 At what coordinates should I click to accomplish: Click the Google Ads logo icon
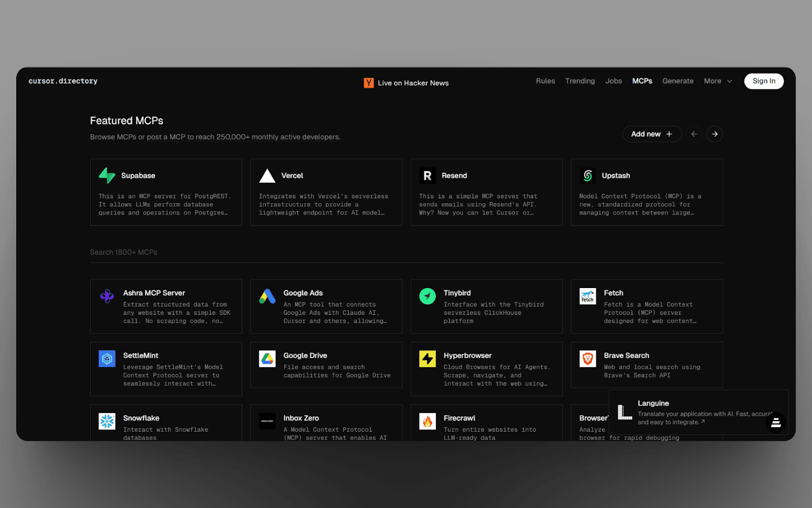click(x=267, y=296)
